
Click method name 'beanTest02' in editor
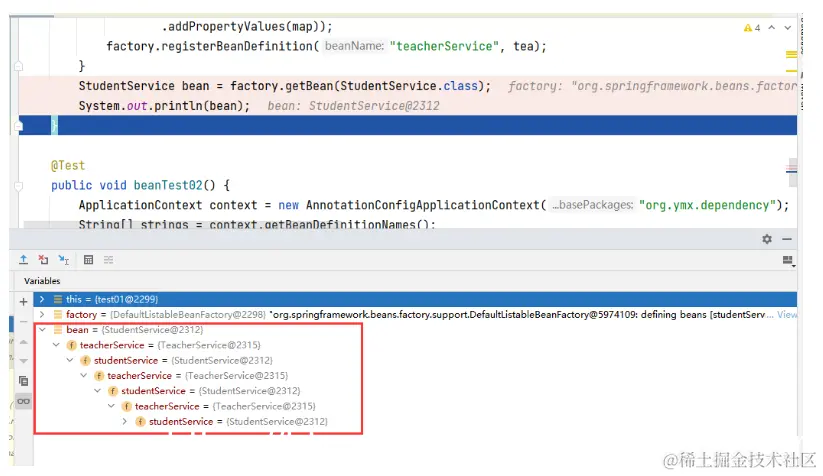point(168,186)
